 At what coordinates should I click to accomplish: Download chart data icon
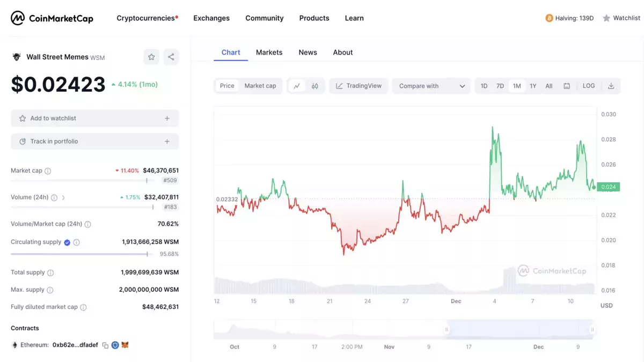pyautogui.click(x=611, y=86)
